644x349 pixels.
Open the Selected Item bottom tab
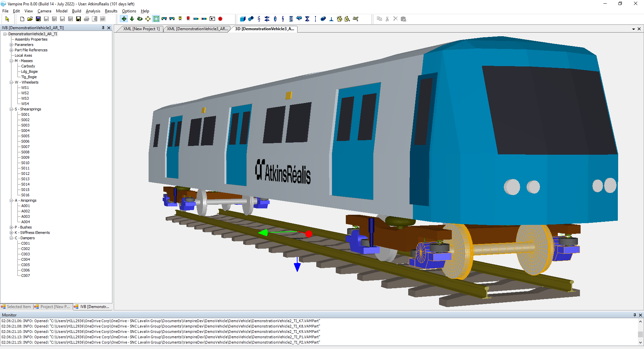tap(16, 307)
